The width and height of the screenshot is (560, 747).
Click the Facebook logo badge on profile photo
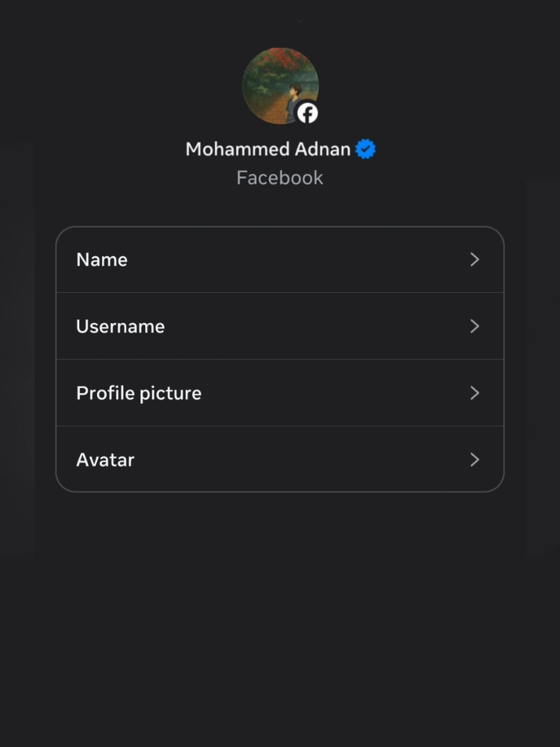307,113
